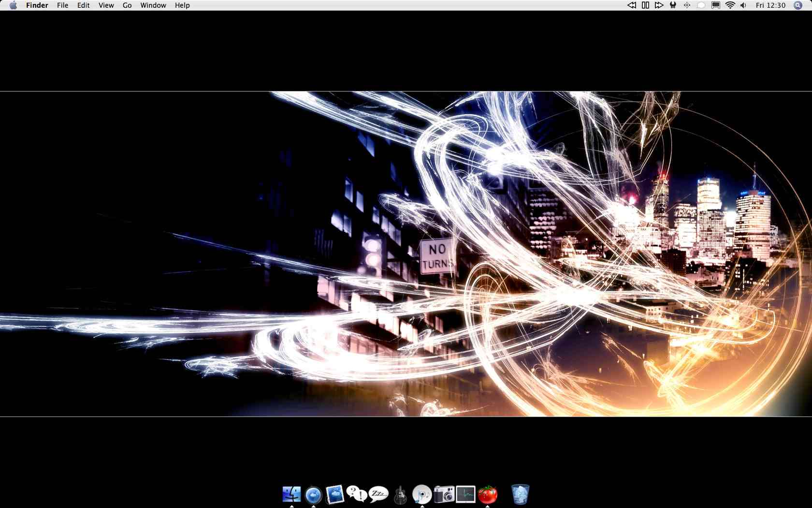Open the chat bubble status menu

[701, 5]
